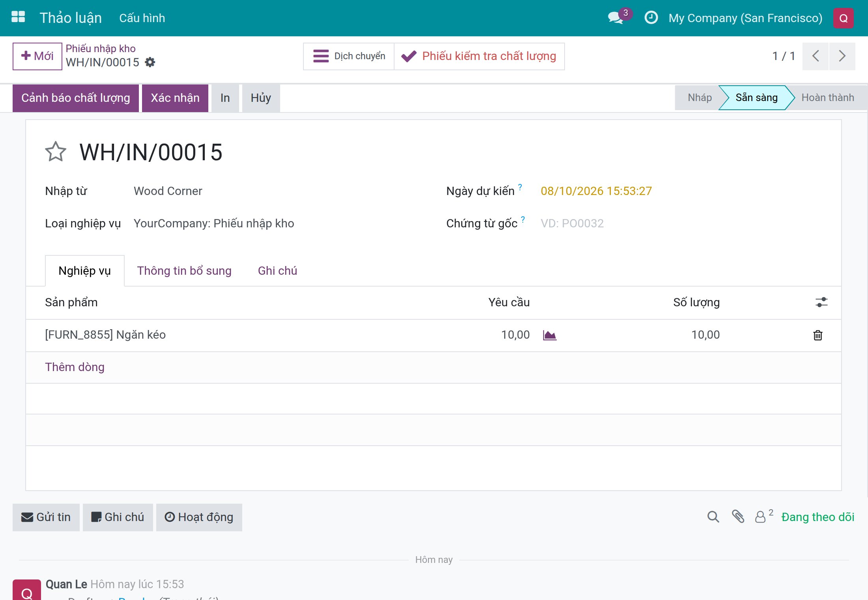The height and width of the screenshot is (600, 868).
Task: Toggle the favorite star for WH/IN/00015
Action: point(55,152)
